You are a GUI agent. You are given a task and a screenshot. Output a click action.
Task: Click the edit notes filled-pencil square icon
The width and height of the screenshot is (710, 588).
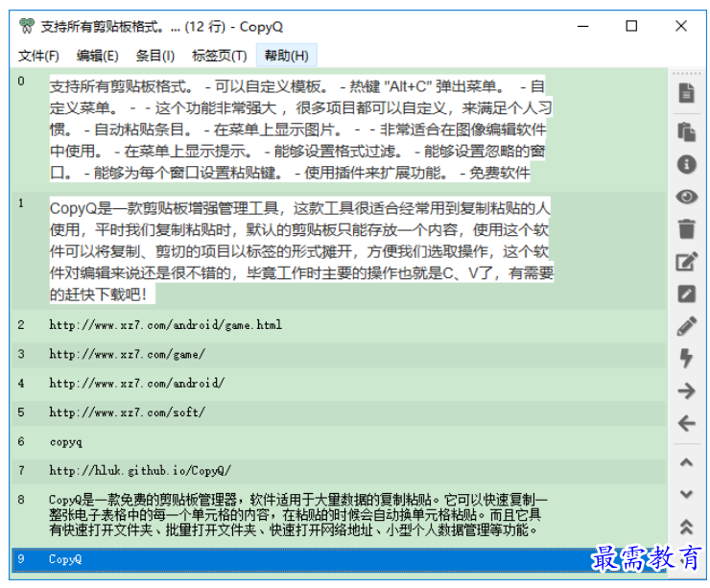point(686,294)
